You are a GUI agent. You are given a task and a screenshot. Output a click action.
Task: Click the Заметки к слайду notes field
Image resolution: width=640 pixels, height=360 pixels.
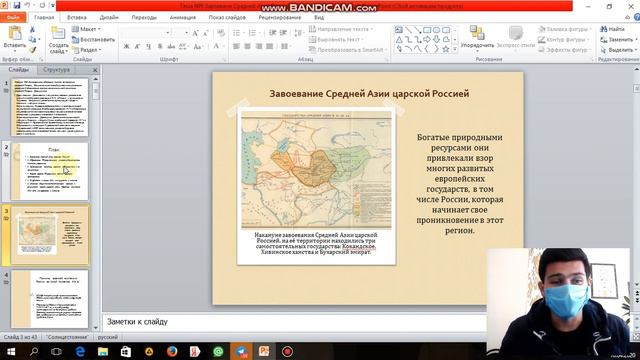[x=295, y=322]
